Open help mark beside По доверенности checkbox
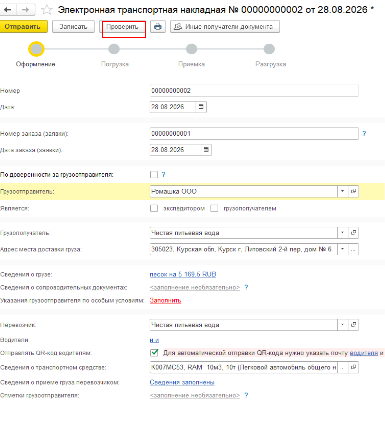The height and width of the screenshot is (435, 385). [163, 174]
